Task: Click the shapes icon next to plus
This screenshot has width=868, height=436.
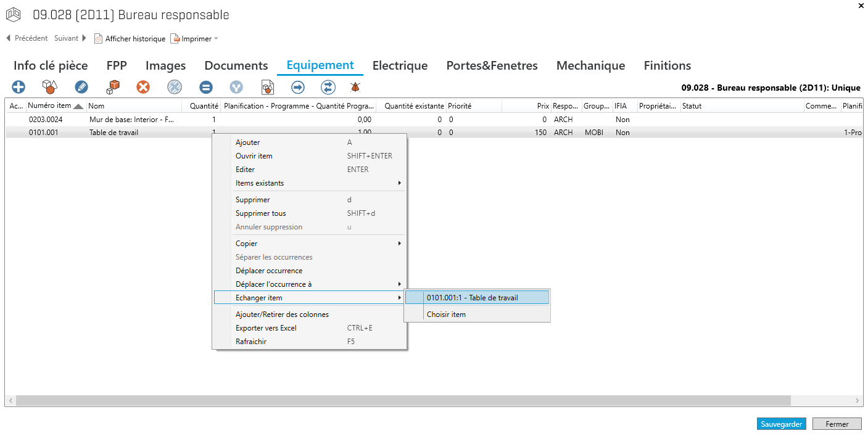Action: click(x=49, y=87)
